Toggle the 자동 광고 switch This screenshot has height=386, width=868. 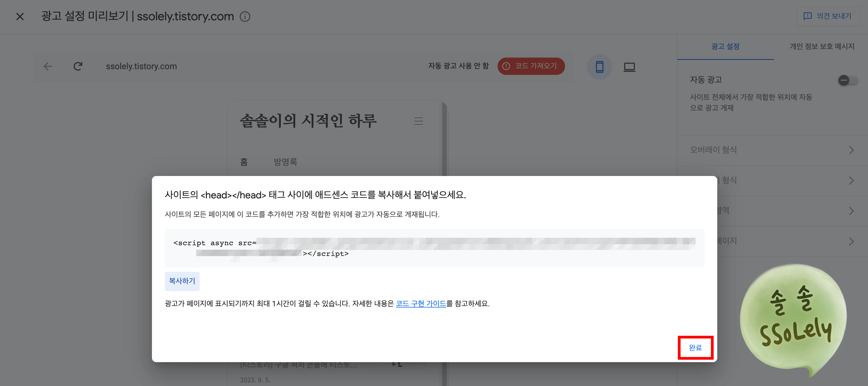[848, 81]
